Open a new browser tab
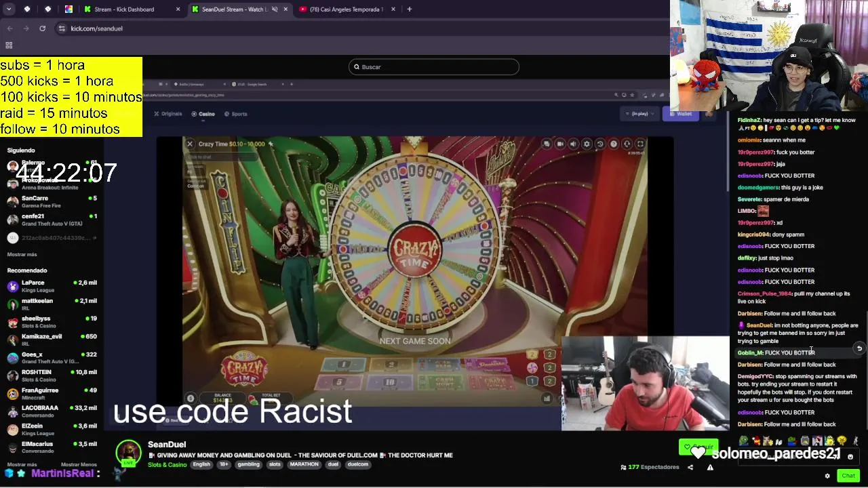The height and width of the screenshot is (488, 868). [x=410, y=9]
